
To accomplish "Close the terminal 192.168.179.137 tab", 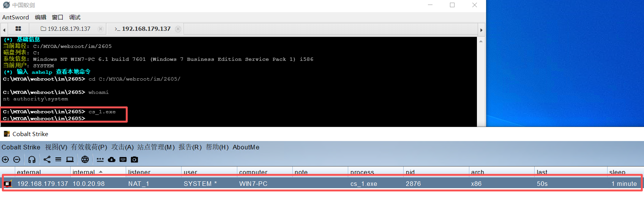I will (178, 29).
